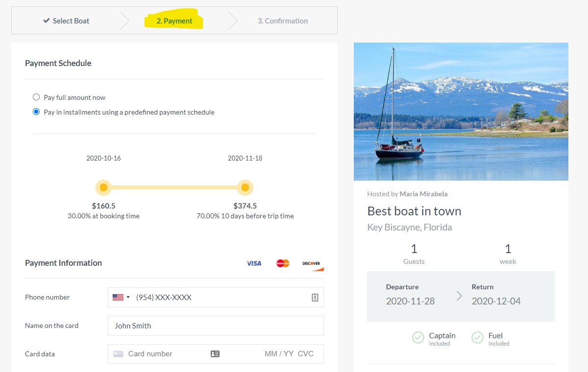Click the 2020-10-16 payment timeline marker
Screen dimensions: 588x372
tap(103, 187)
